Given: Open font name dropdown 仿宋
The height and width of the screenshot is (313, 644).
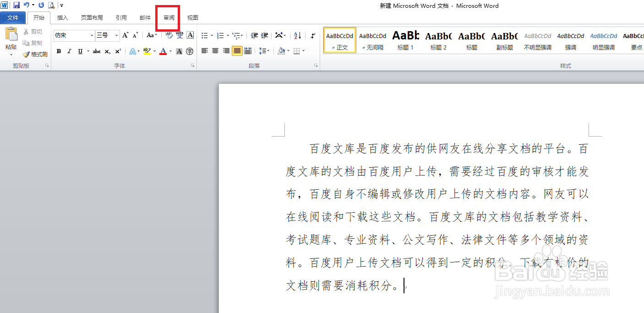Looking at the screenshot, I should pyautogui.click(x=92, y=35).
